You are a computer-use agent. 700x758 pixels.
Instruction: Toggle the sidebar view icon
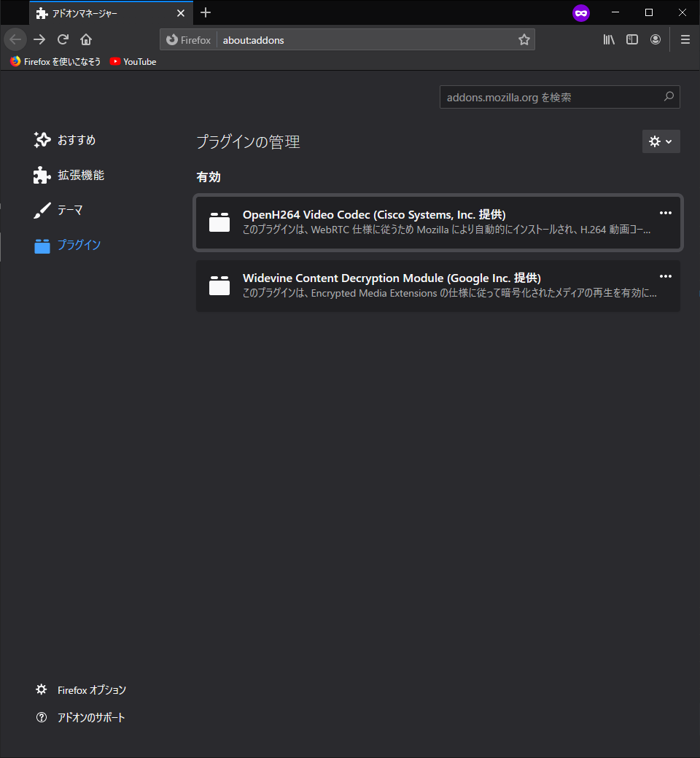click(x=631, y=39)
